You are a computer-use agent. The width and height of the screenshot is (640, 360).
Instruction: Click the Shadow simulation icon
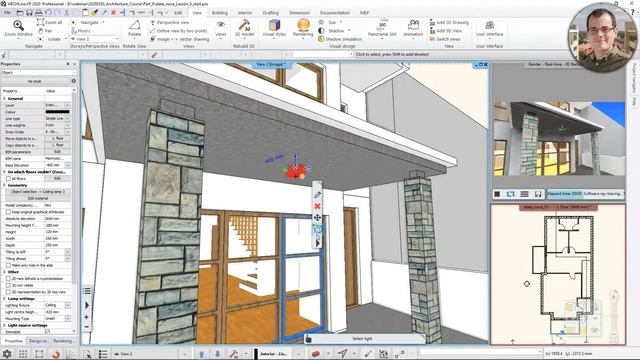[321, 39]
